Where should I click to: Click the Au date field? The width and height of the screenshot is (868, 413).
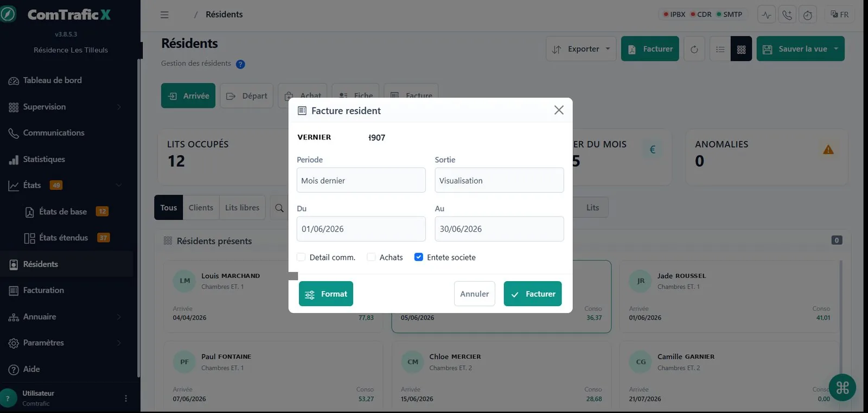click(499, 229)
